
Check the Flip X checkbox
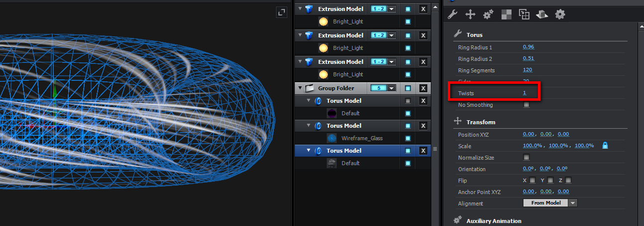click(532, 180)
